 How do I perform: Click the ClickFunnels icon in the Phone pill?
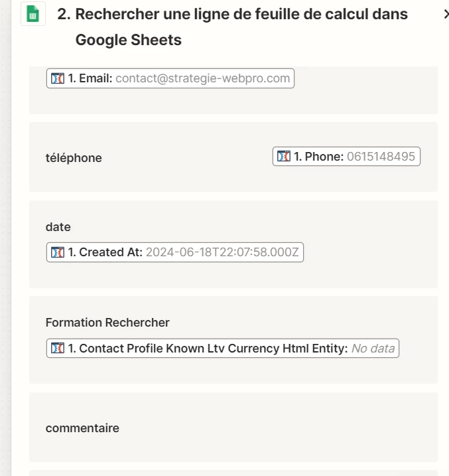284,156
